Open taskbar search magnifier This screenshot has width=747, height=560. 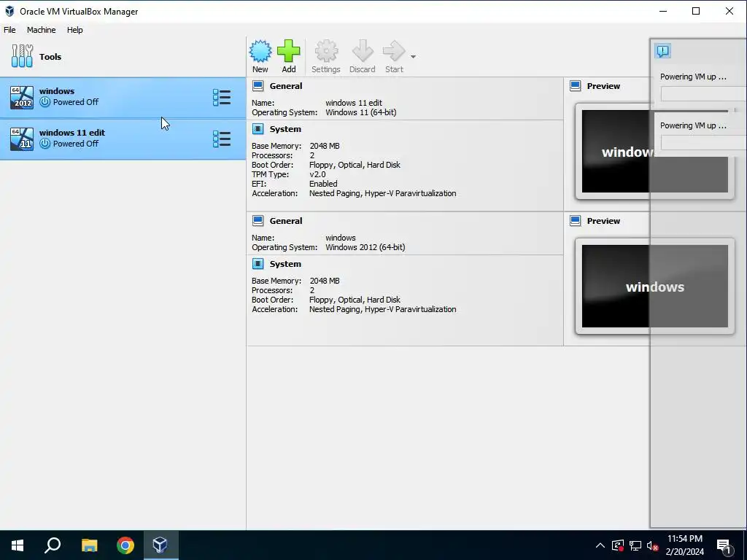coord(53,545)
